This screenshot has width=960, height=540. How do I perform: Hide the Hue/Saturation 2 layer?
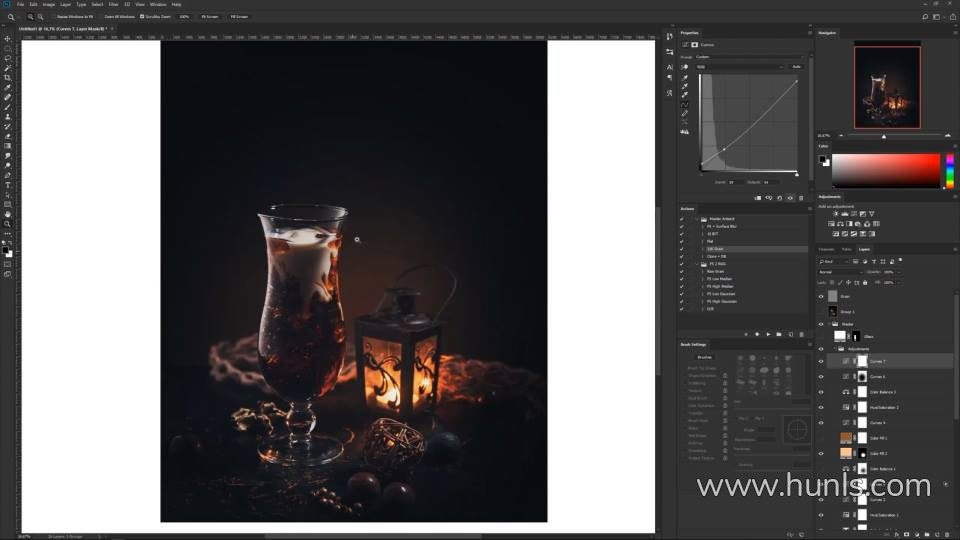click(x=821, y=407)
